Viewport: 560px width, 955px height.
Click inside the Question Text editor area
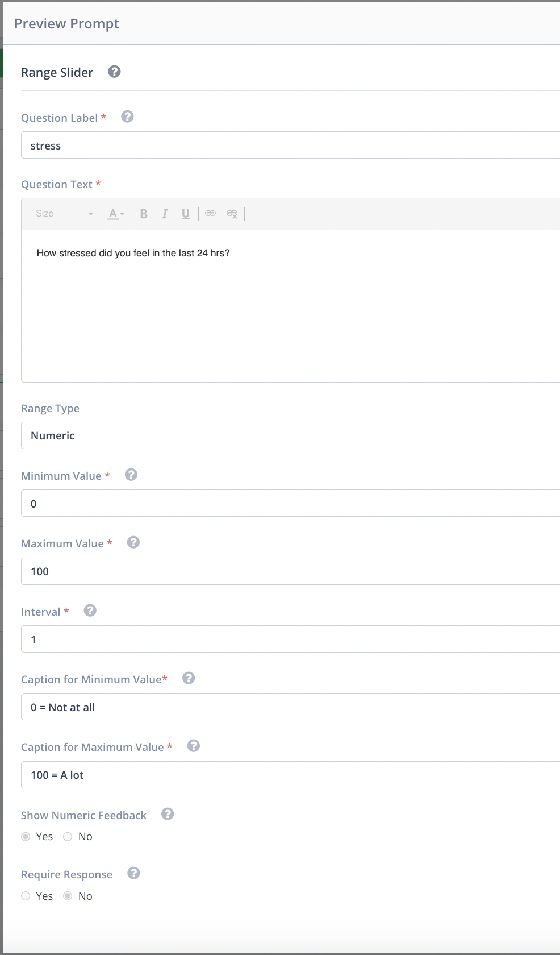click(290, 307)
